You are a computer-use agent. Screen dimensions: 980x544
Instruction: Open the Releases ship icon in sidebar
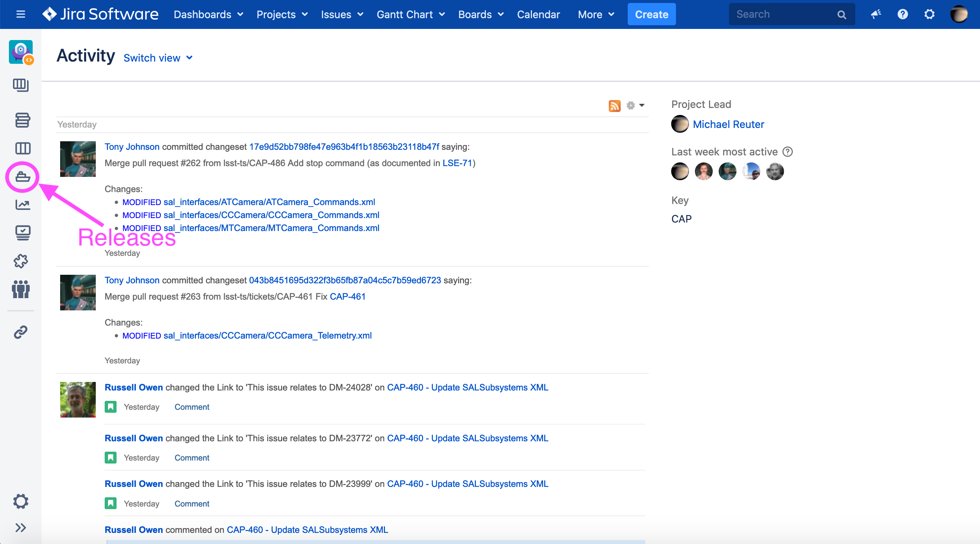tap(22, 177)
